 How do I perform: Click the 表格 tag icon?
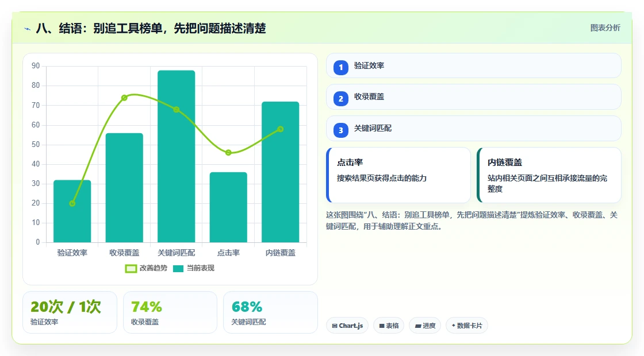click(x=382, y=326)
